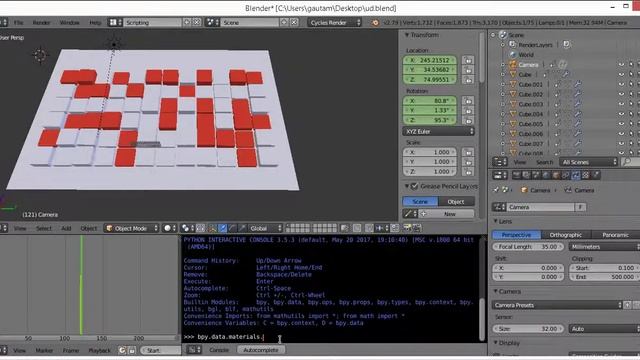
Task: Click the Autocomplete button
Action: 261,350
